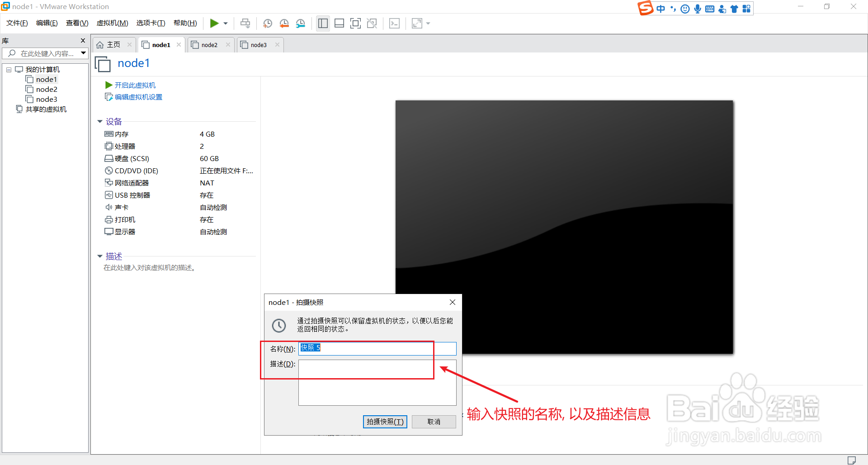Open the 文件(F) menu
Viewport: 868px width, 465px height.
point(17,23)
